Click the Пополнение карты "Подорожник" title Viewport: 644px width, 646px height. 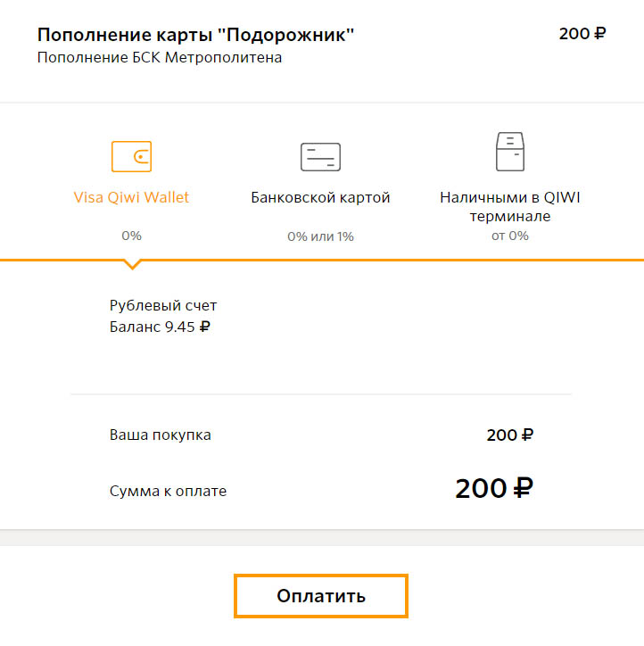[x=195, y=35]
